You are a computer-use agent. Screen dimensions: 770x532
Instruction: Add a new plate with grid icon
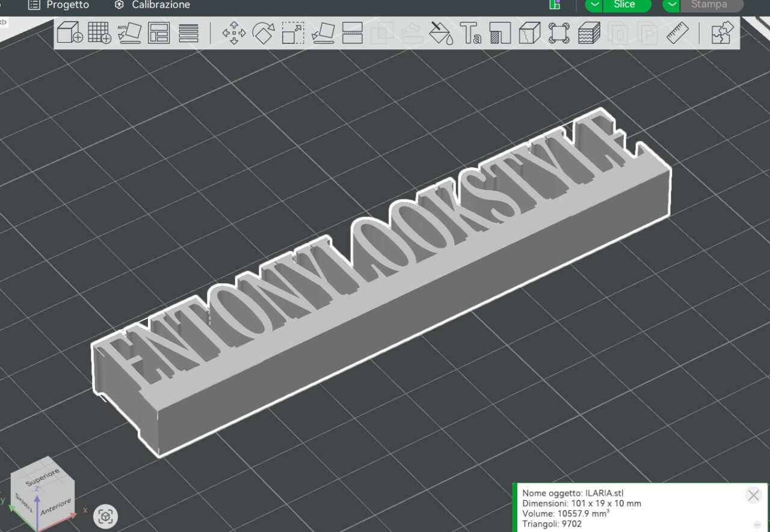click(x=99, y=32)
